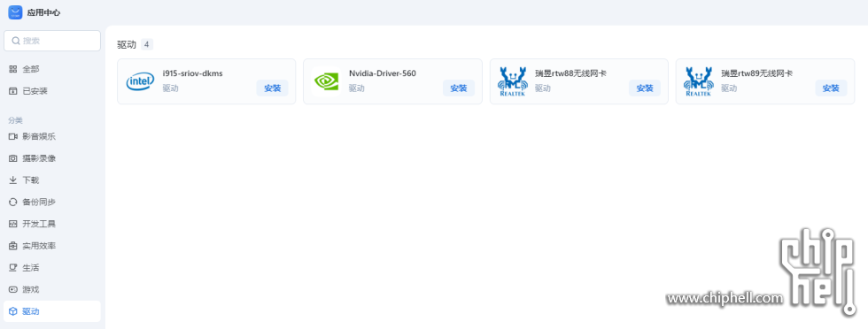Image resolution: width=868 pixels, height=329 pixels.
Task: Select the 驱动 sidebar entry
Action: [52, 311]
